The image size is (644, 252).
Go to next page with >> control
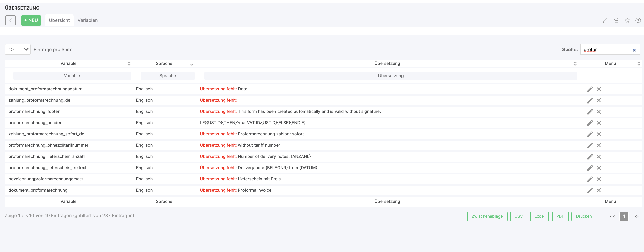tap(636, 216)
